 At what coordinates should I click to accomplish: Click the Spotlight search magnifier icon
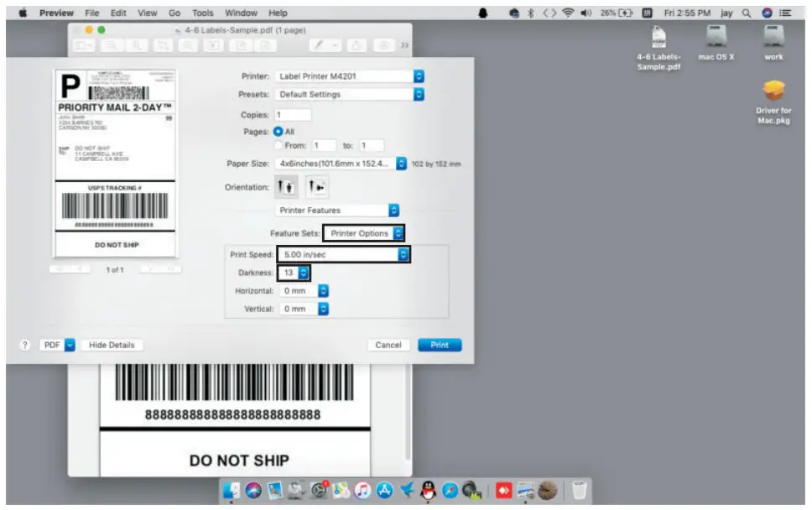746,13
